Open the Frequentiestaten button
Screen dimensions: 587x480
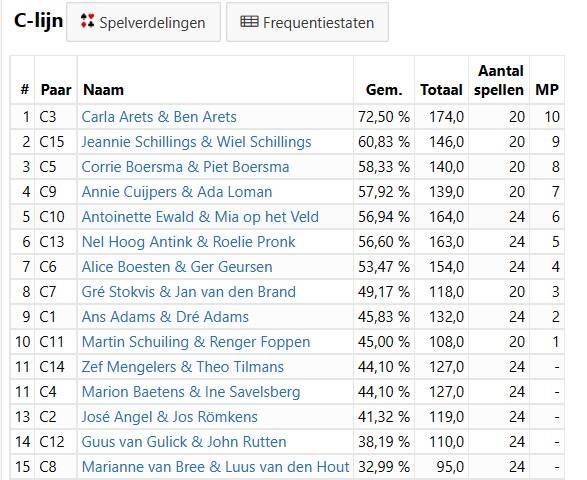(x=307, y=22)
